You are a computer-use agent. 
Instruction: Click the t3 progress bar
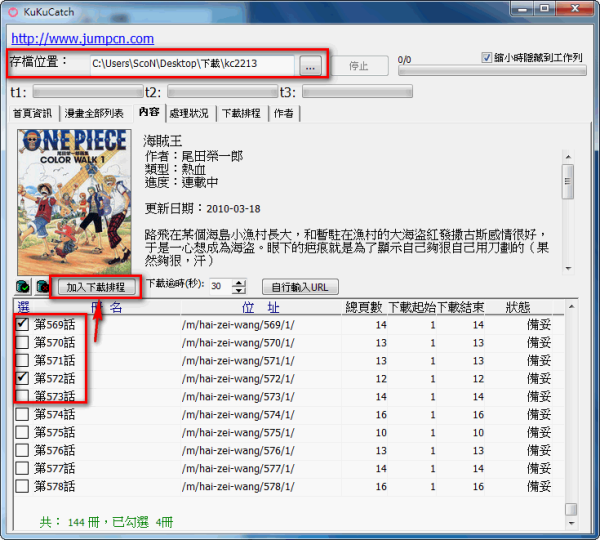(x=357, y=91)
